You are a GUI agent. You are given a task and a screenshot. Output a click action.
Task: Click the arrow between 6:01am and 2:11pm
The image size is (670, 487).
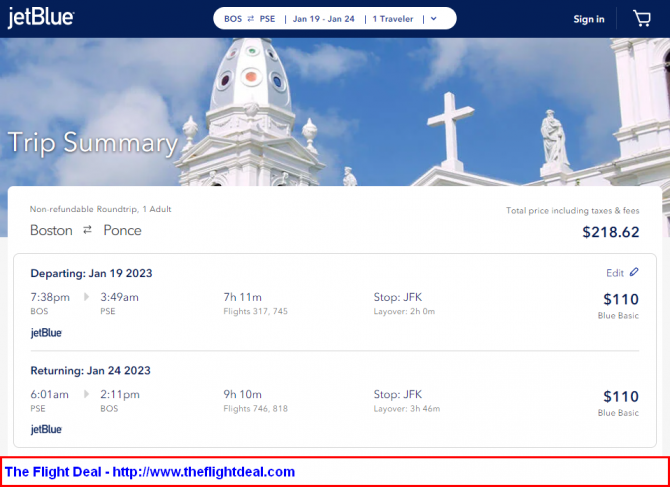87,394
